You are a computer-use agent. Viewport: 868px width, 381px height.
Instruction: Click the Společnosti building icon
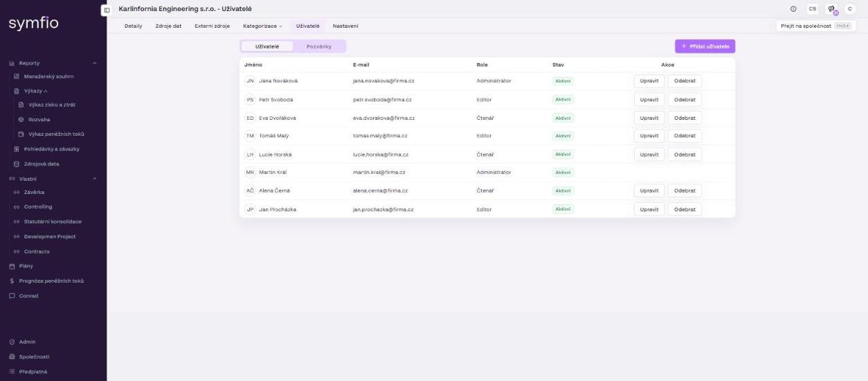coord(12,357)
